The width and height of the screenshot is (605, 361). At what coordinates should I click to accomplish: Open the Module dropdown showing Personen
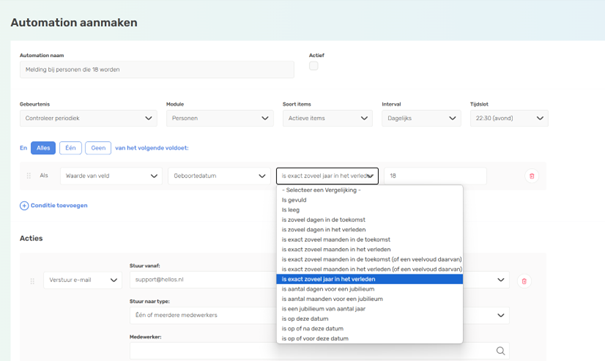click(220, 118)
